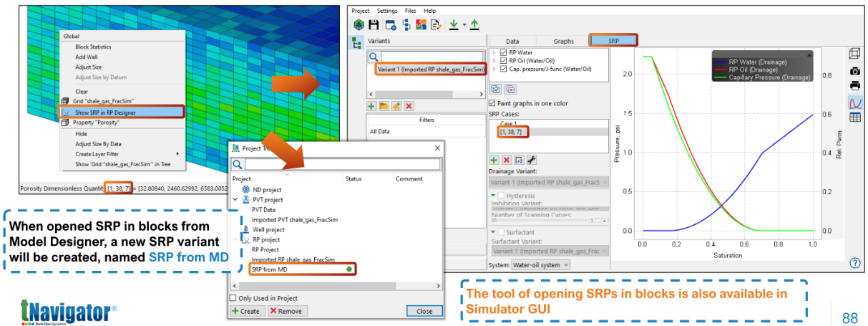Expand the RP Oil (Water/Oil) row
The width and height of the screenshot is (868, 326).
[493, 61]
